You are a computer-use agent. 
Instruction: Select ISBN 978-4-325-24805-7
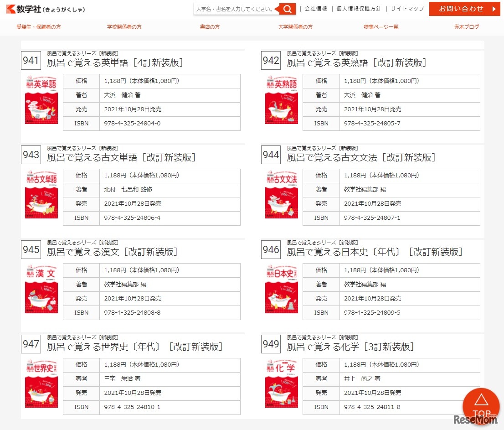(x=372, y=124)
